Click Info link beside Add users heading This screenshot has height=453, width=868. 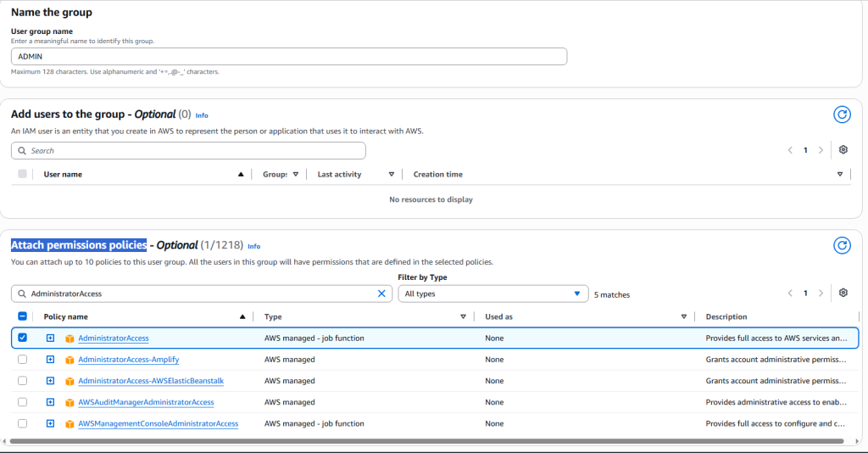point(202,115)
